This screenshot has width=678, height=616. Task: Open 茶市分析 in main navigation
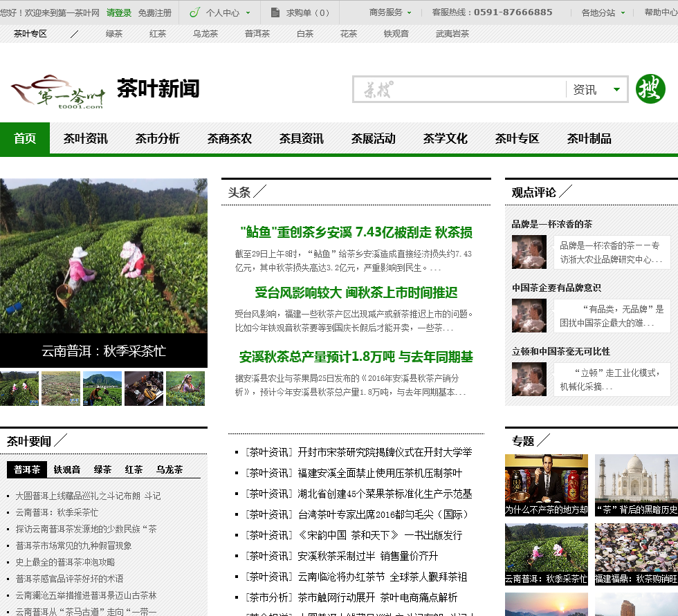point(158,138)
